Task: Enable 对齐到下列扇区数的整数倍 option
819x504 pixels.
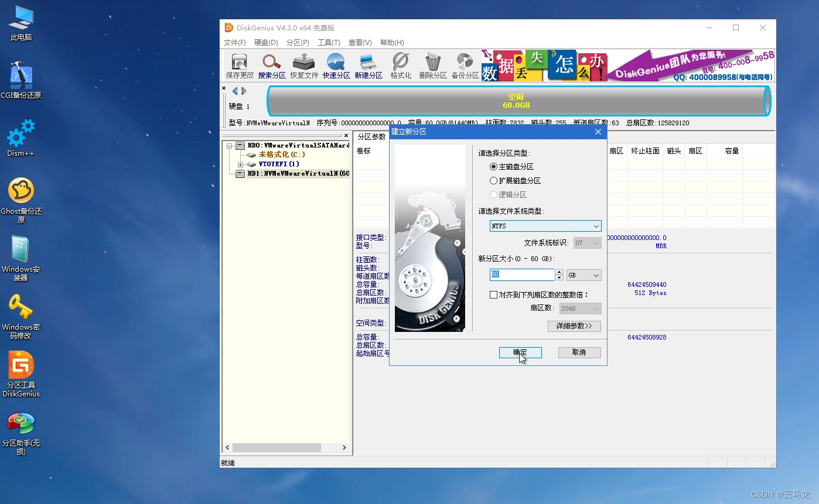Action: click(494, 294)
